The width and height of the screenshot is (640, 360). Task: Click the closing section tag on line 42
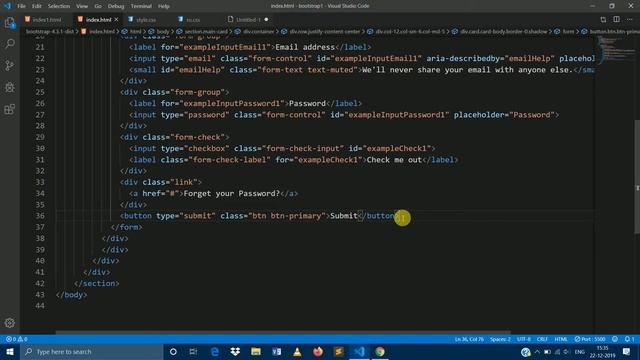[97, 283]
